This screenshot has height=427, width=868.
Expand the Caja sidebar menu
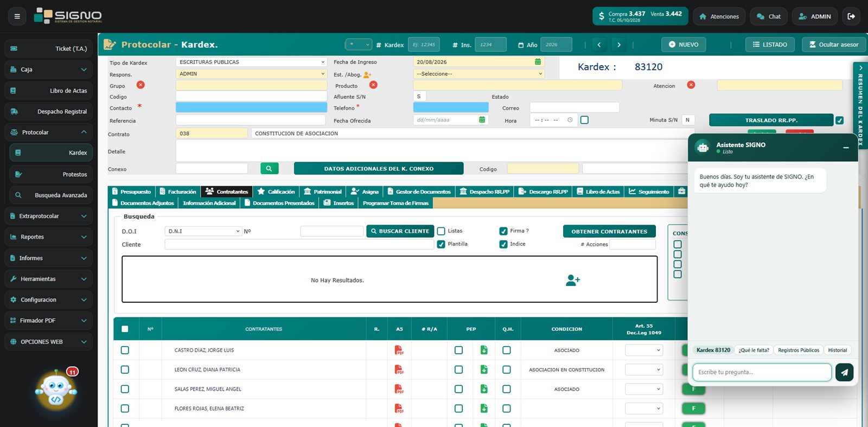(48, 69)
